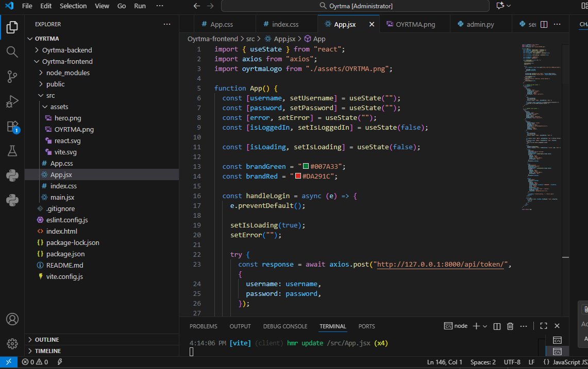Split the editor to the right
This screenshot has width=588, height=369.
544,24
